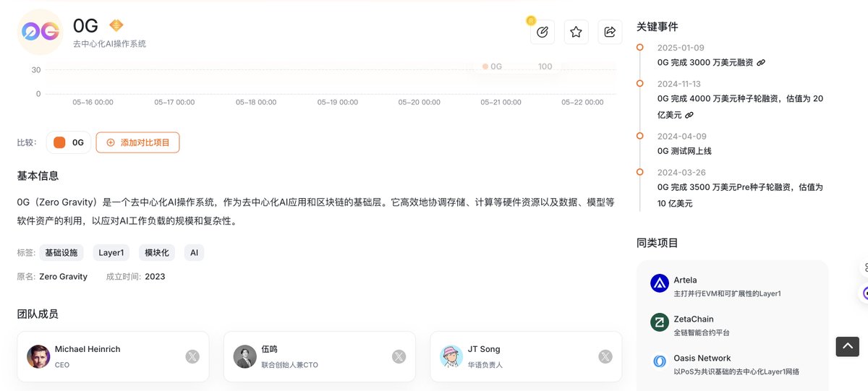Viewport: 868px width, 391px height.
Task: Select the Layer1 tag
Action: [x=111, y=253]
